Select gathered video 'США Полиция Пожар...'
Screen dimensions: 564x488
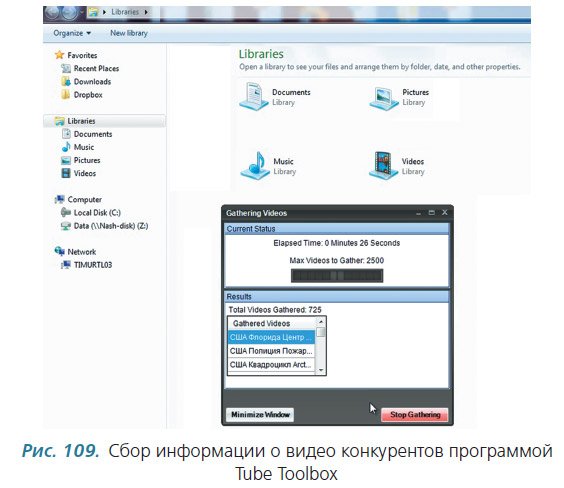(271, 351)
